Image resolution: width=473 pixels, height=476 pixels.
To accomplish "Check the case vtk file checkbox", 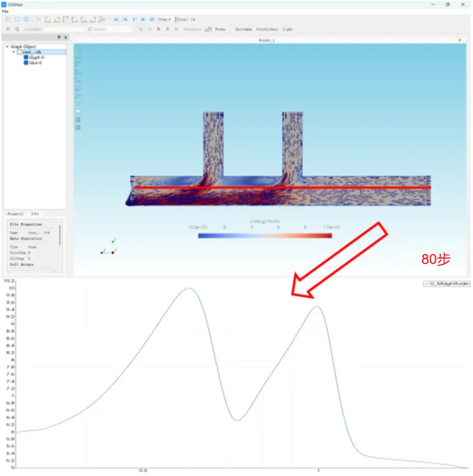I will coord(20,52).
